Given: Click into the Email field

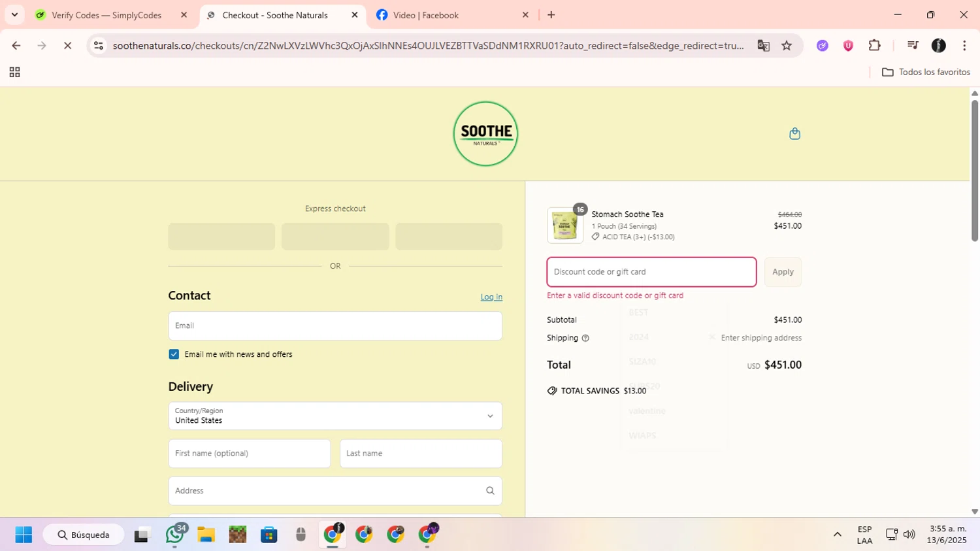Looking at the screenshot, I should pos(335,326).
